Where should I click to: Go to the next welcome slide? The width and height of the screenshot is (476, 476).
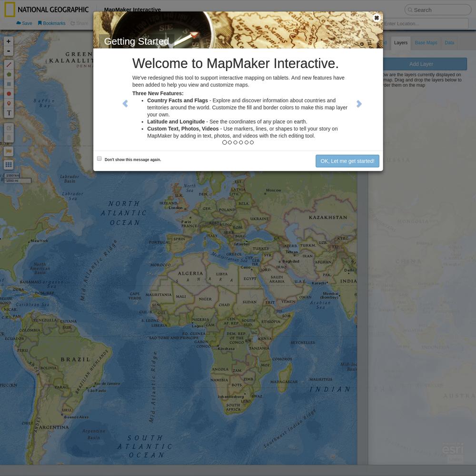pyautogui.click(x=359, y=104)
